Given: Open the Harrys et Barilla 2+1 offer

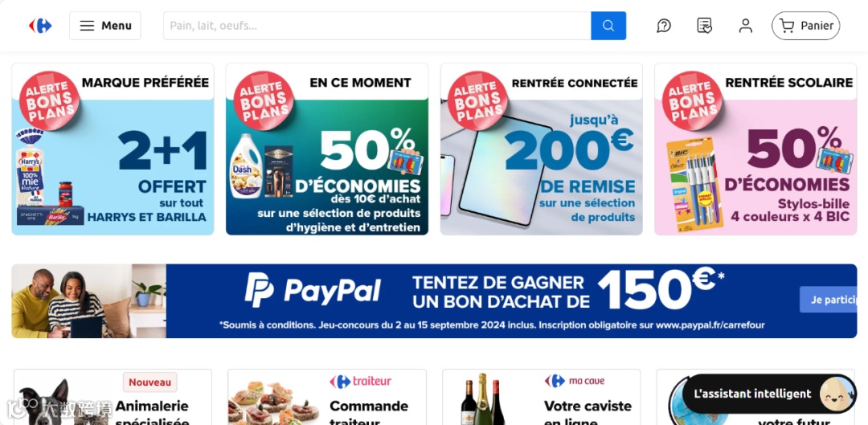Looking at the screenshot, I should [113, 149].
